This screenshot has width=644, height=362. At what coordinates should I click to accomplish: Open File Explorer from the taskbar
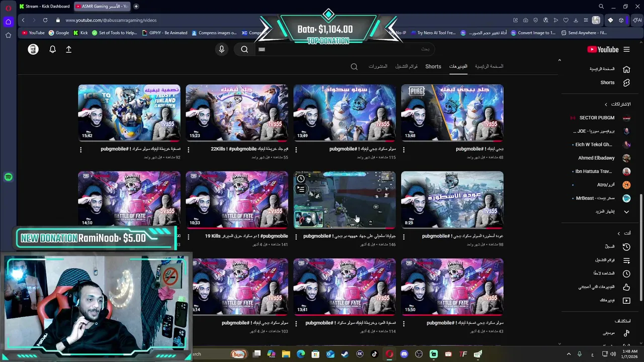[286, 354]
